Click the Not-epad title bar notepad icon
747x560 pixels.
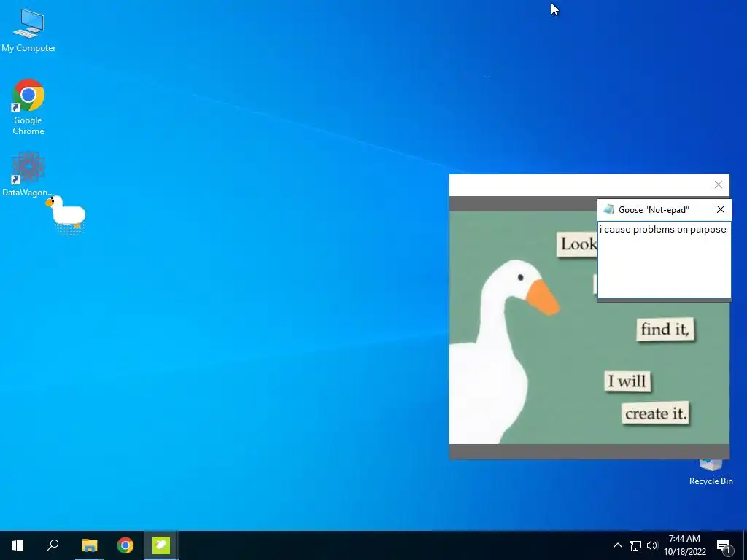[x=608, y=209]
